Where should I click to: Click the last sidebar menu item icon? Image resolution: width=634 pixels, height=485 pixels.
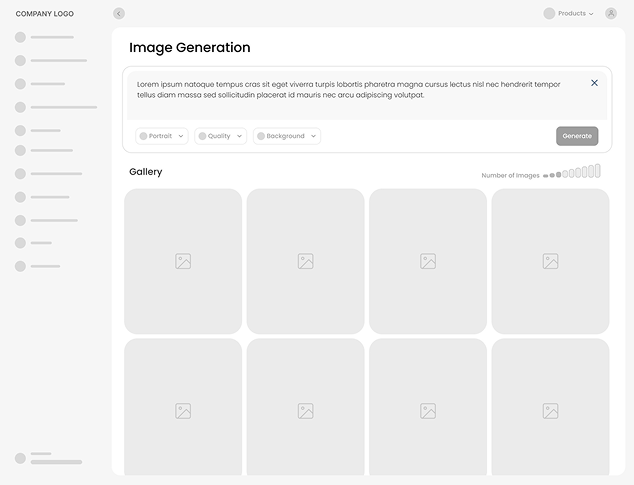click(20, 266)
